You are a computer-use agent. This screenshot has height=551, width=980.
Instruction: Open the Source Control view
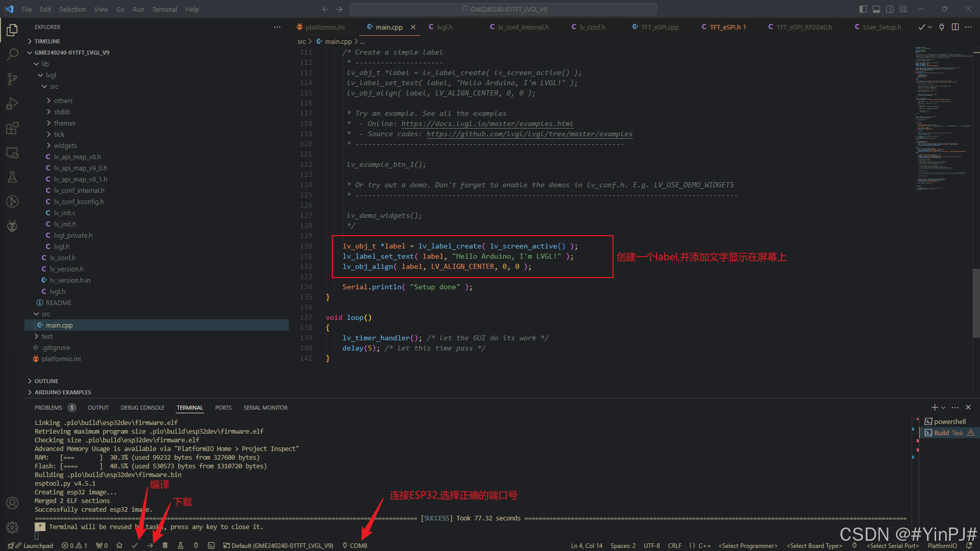[x=12, y=79]
